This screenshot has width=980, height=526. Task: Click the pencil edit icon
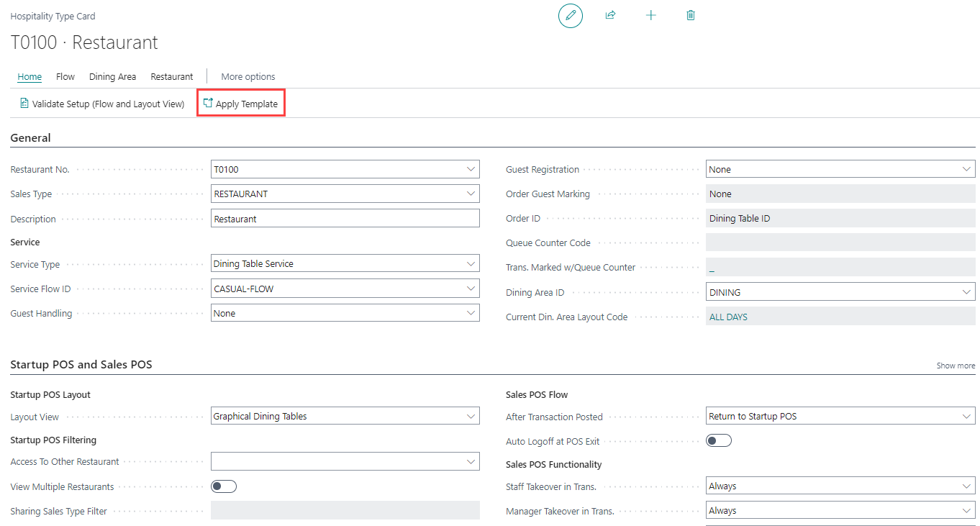pyautogui.click(x=571, y=15)
